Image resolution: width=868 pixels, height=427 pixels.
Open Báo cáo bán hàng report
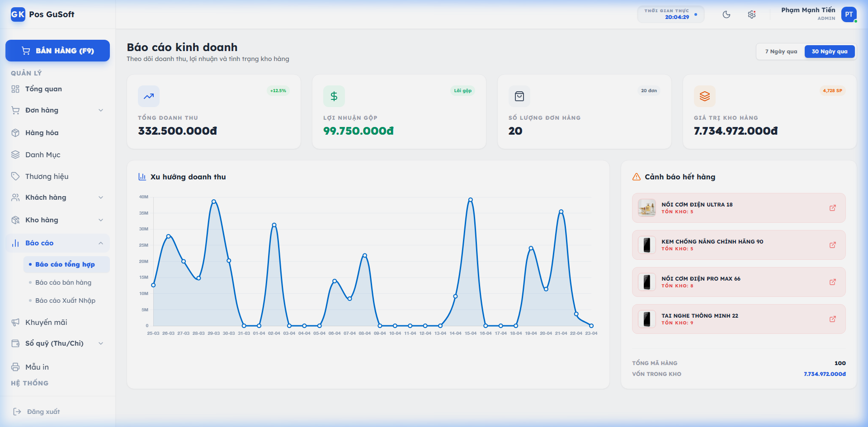[63, 282]
